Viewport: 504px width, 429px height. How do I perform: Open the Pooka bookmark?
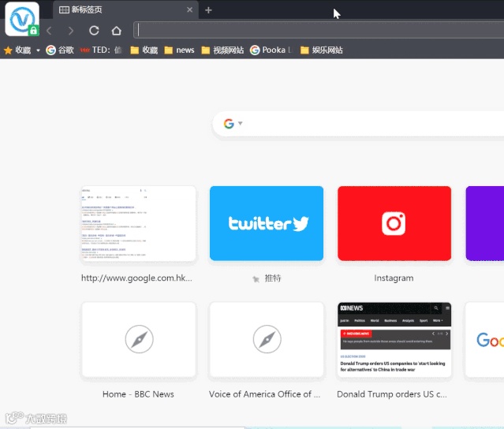pos(271,50)
